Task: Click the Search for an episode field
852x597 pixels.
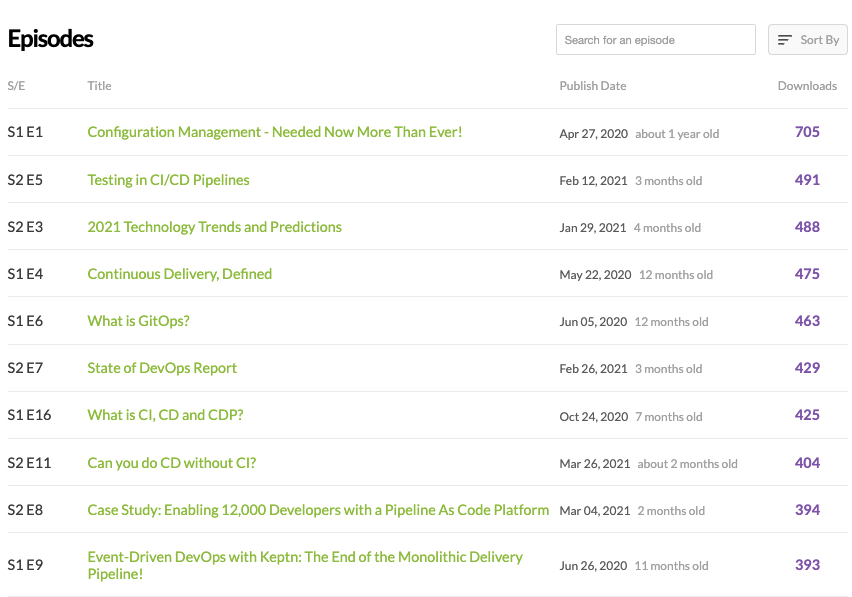Action: (x=655, y=40)
